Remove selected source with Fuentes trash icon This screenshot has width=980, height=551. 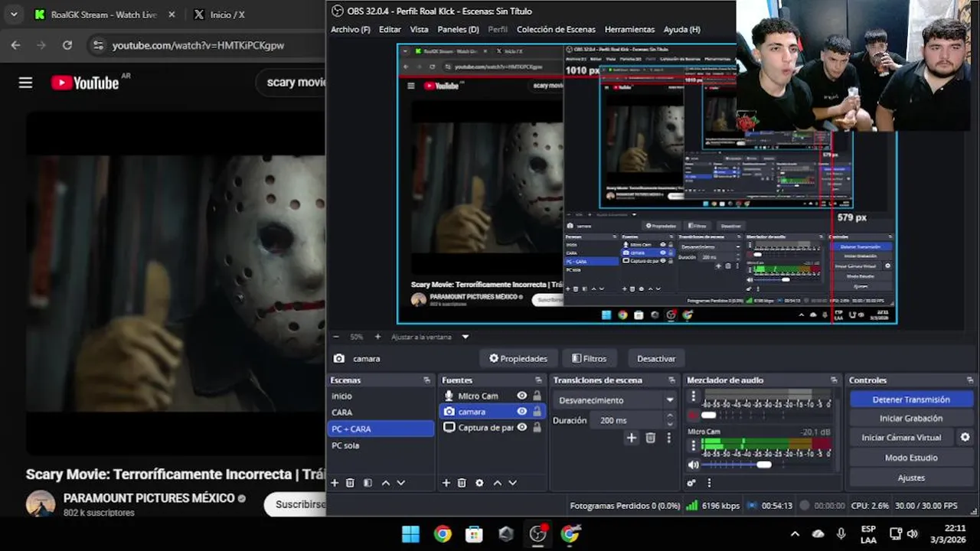coord(462,483)
